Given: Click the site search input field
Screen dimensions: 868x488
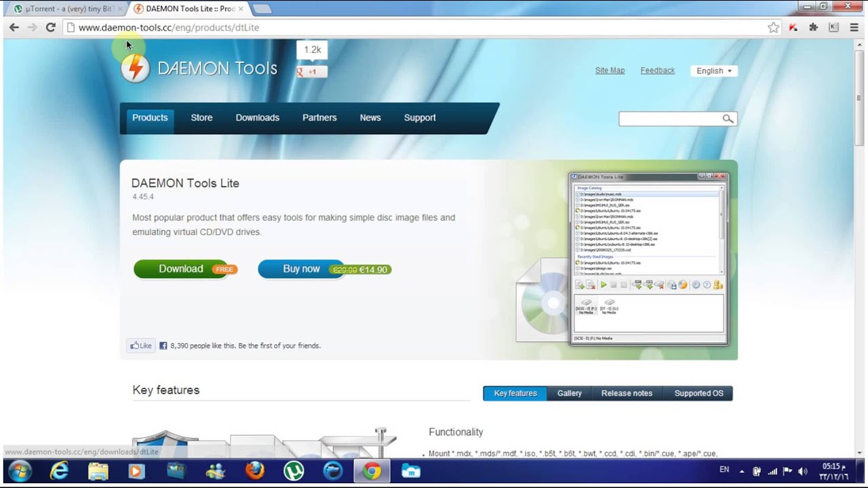Looking at the screenshot, I should (670, 119).
